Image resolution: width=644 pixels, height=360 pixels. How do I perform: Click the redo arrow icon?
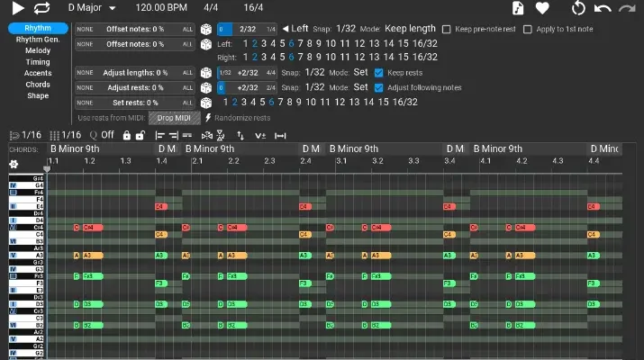(x=628, y=8)
